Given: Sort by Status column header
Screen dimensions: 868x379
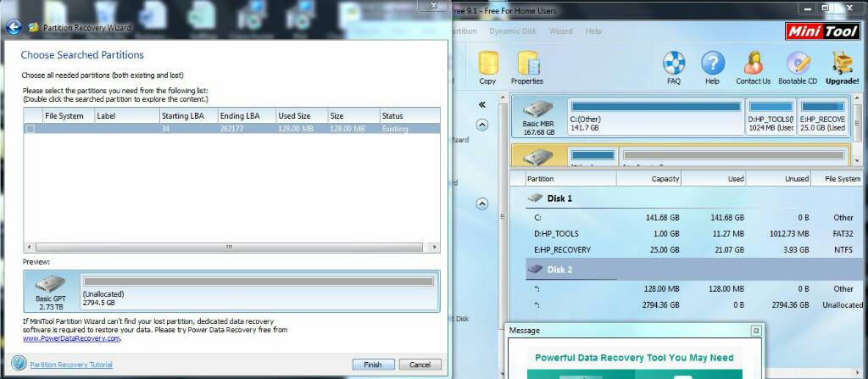Looking at the screenshot, I should [x=409, y=116].
